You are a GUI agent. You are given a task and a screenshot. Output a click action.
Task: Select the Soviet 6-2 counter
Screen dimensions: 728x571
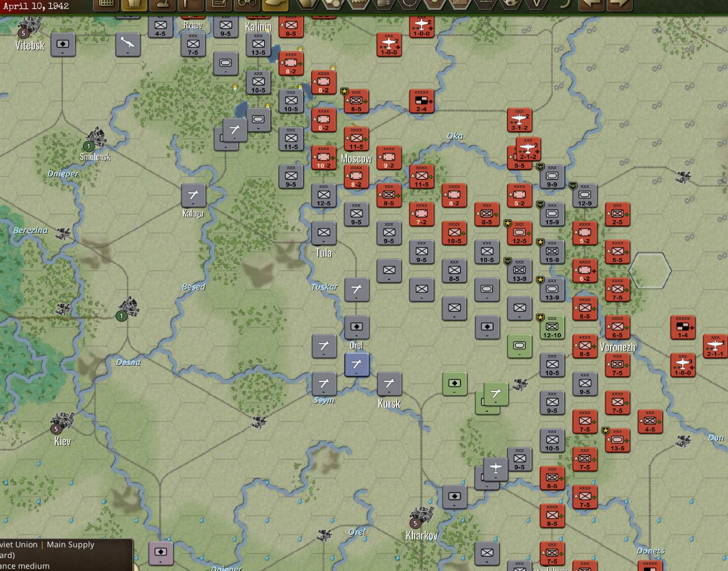click(585, 271)
